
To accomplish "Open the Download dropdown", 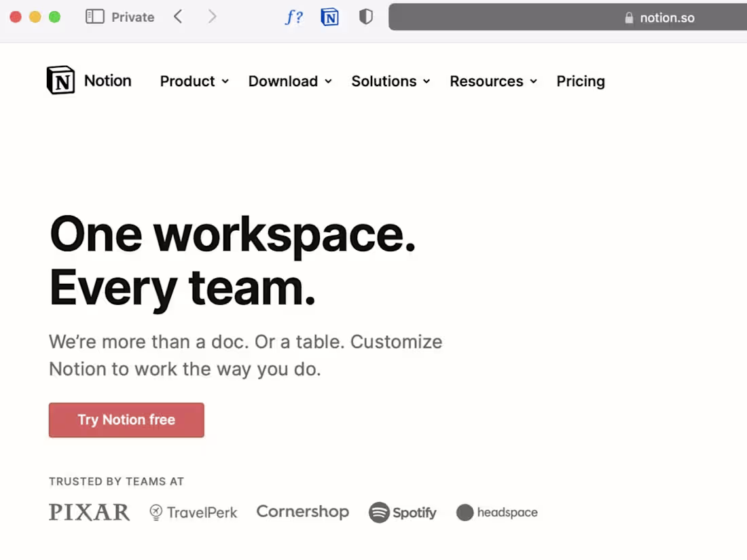I will click(x=289, y=81).
